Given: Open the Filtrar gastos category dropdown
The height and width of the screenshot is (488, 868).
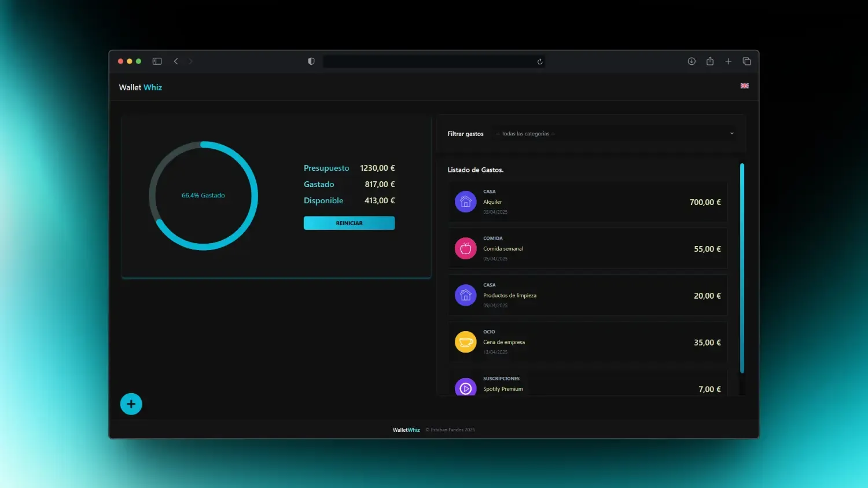Looking at the screenshot, I should (x=613, y=134).
